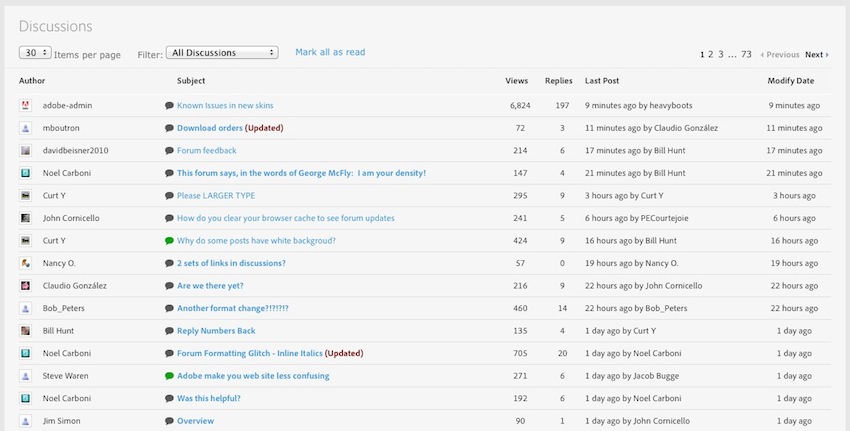Click Steve Waren's avatar icon

pos(25,376)
